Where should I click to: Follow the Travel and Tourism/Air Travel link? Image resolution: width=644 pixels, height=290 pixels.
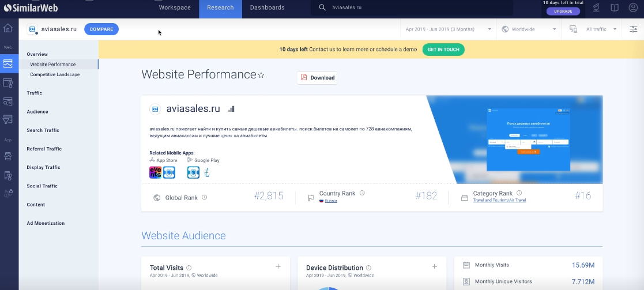click(499, 200)
